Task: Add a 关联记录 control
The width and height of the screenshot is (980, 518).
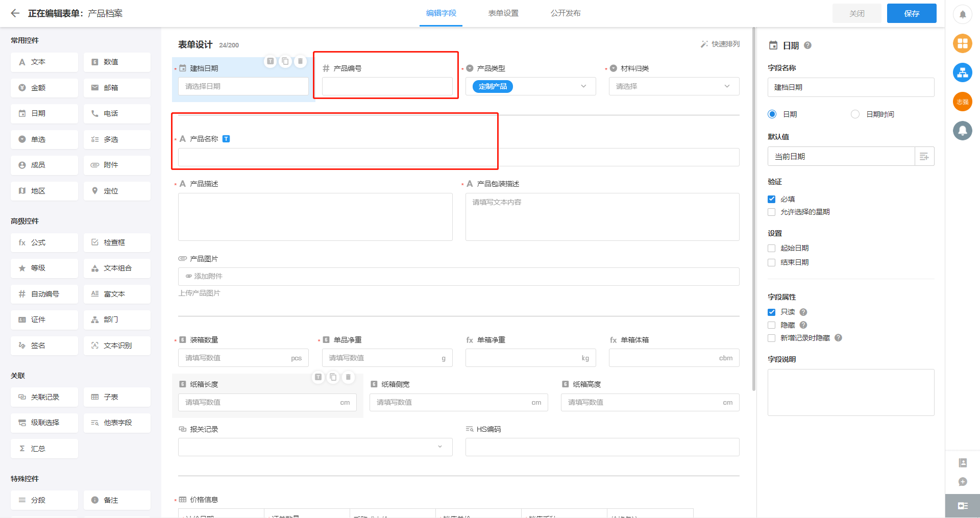Action: [x=44, y=398]
